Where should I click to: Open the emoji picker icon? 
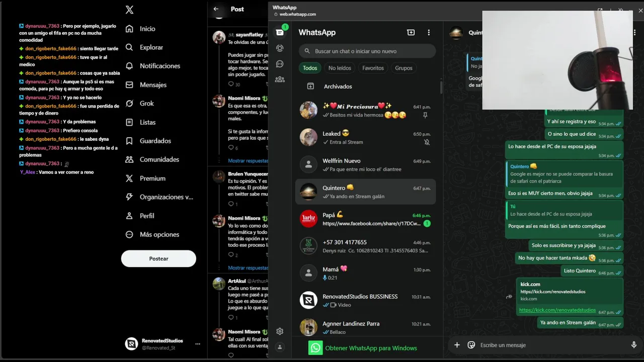(x=471, y=345)
